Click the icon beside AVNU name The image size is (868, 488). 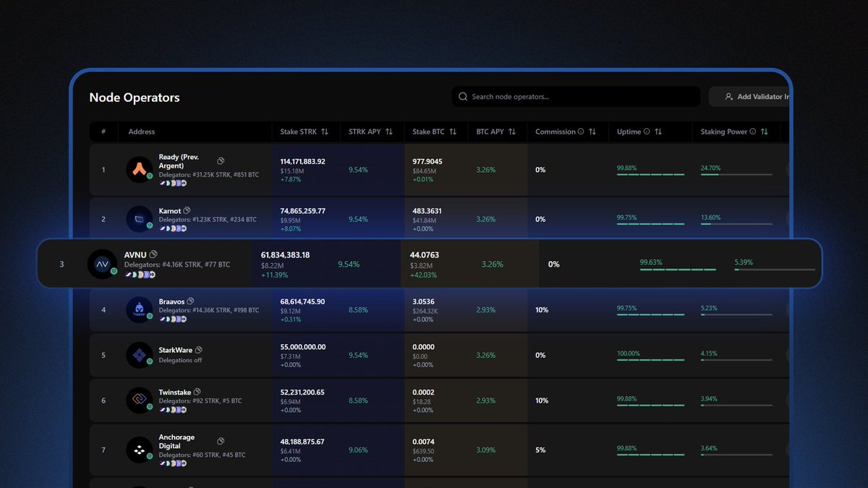click(153, 254)
